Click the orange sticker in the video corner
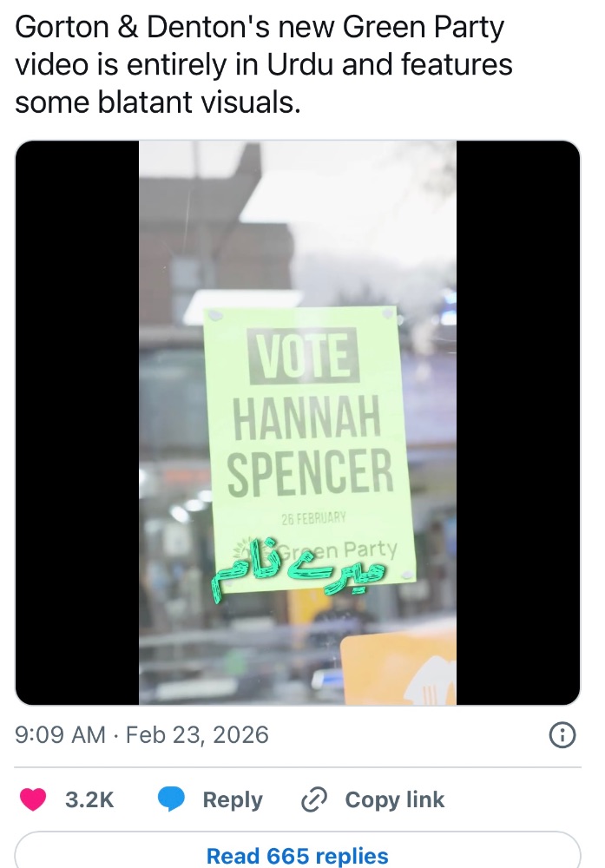 pyautogui.click(x=398, y=668)
